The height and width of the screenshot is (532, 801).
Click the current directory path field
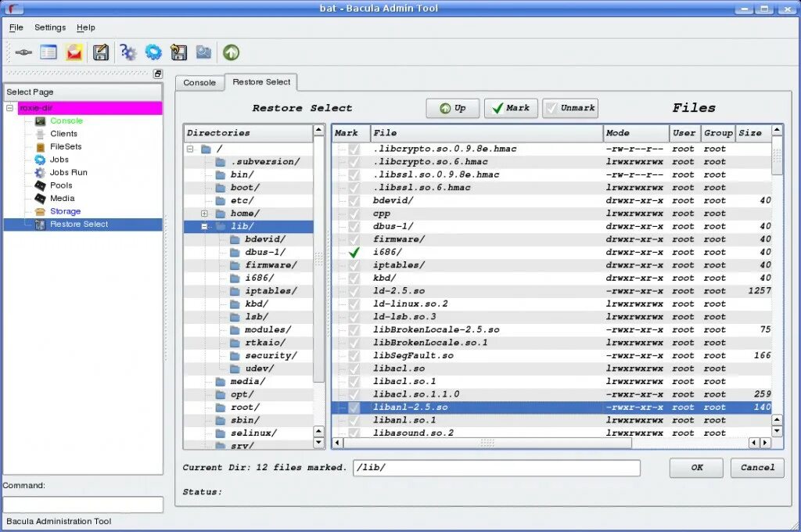[496, 468]
